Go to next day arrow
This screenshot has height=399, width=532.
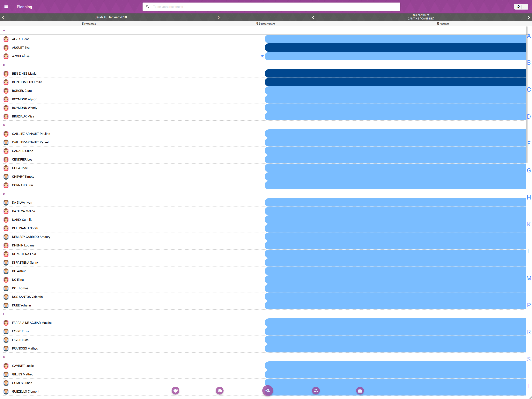pyautogui.click(x=218, y=17)
